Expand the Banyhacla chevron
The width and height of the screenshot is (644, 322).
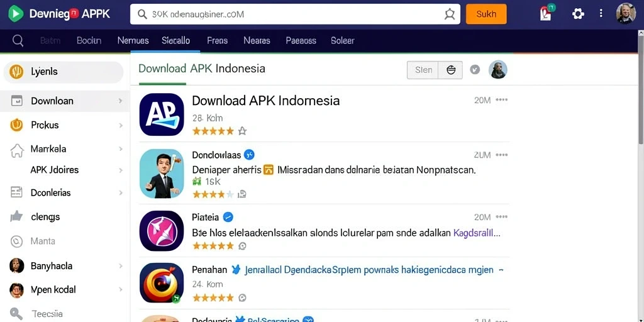click(120, 266)
